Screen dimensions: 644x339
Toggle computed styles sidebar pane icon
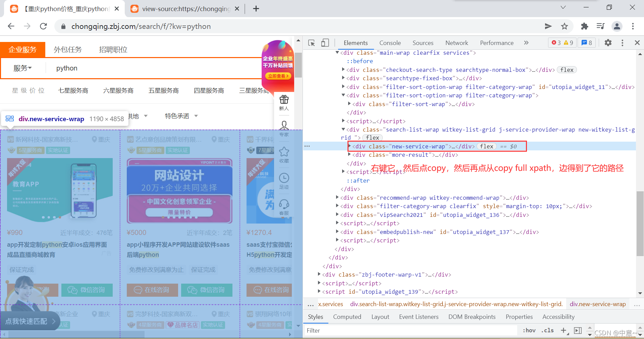pos(578,330)
